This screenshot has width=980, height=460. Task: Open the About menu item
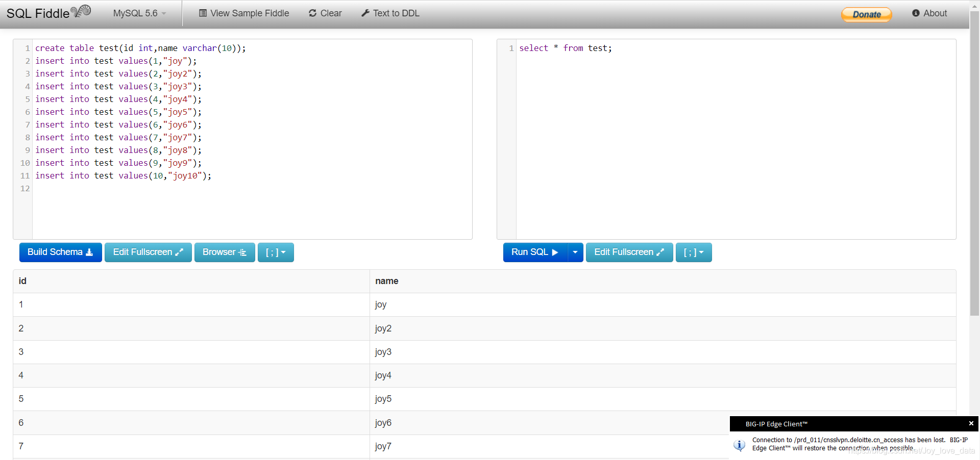(x=929, y=13)
